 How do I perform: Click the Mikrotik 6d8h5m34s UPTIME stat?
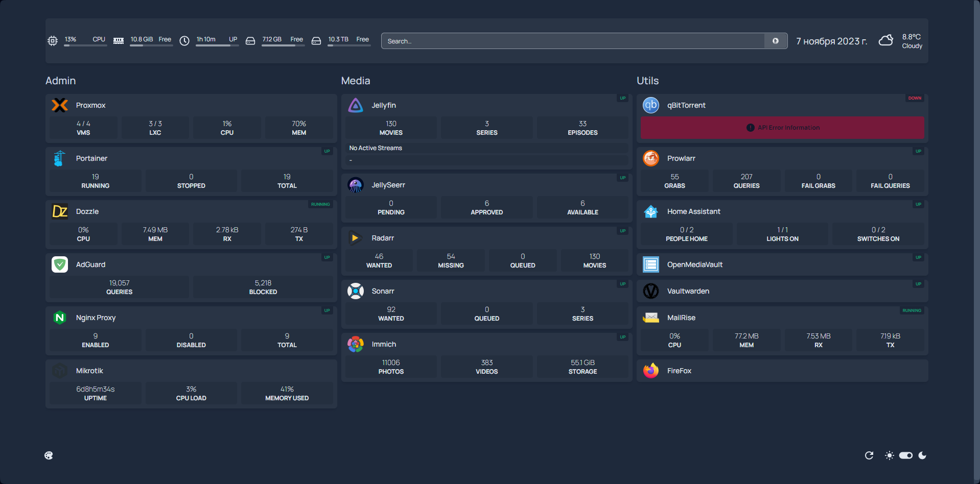click(96, 393)
